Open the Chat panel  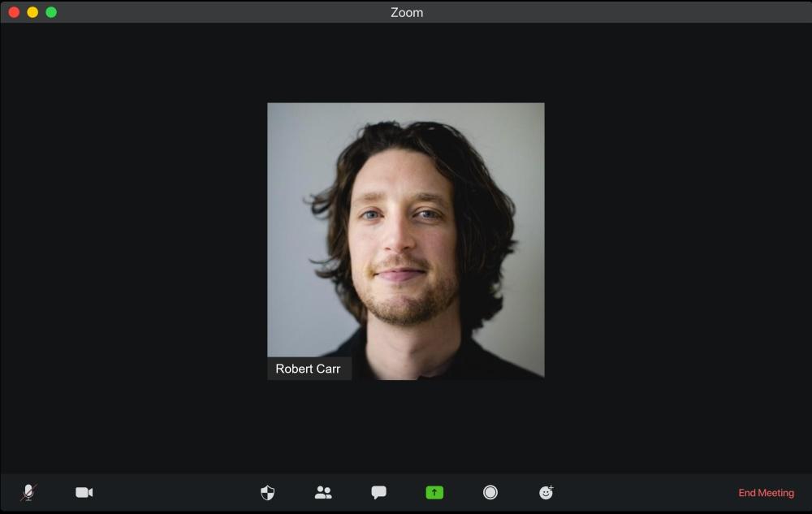pyautogui.click(x=378, y=492)
